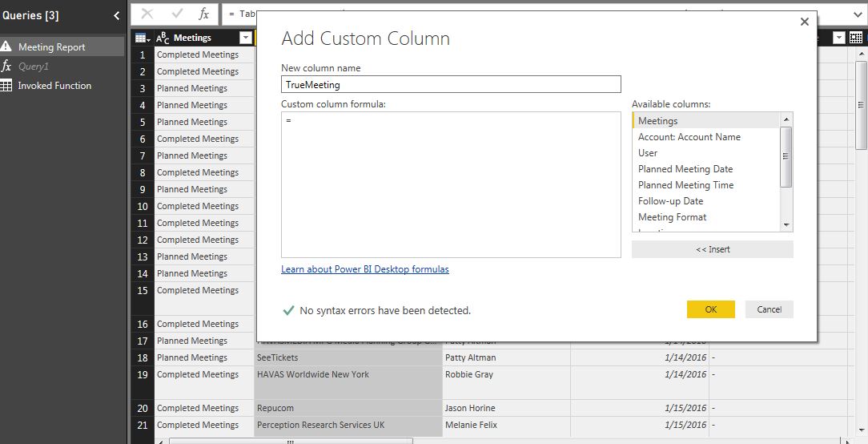Open the dropdown on the rightmost column header
Viewport: 868px width, 444px height.
click(x=839, y=38)
